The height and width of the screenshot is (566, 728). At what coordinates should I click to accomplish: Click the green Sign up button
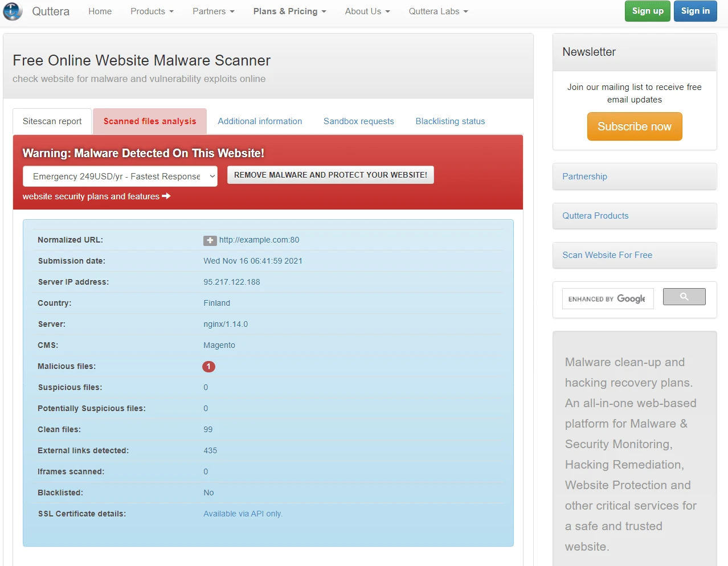coord(647,11)
